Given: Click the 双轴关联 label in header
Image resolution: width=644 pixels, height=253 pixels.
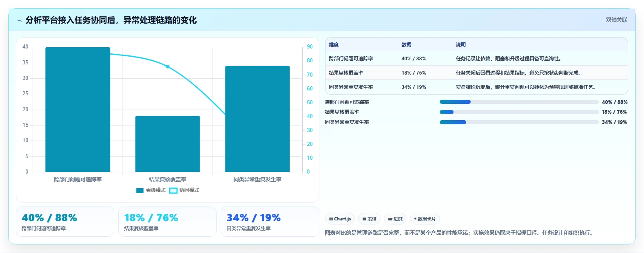Looking at the screenshot, I should [616, 20].
